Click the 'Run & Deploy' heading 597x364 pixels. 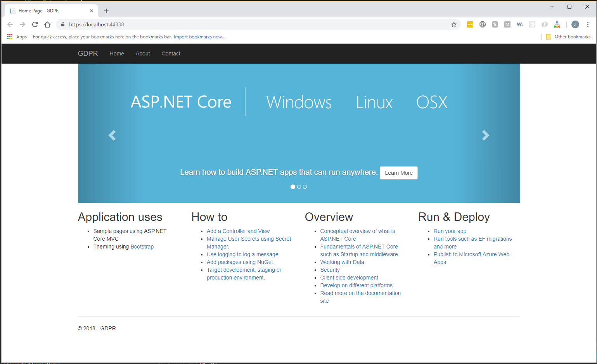[x=454, y=217]
